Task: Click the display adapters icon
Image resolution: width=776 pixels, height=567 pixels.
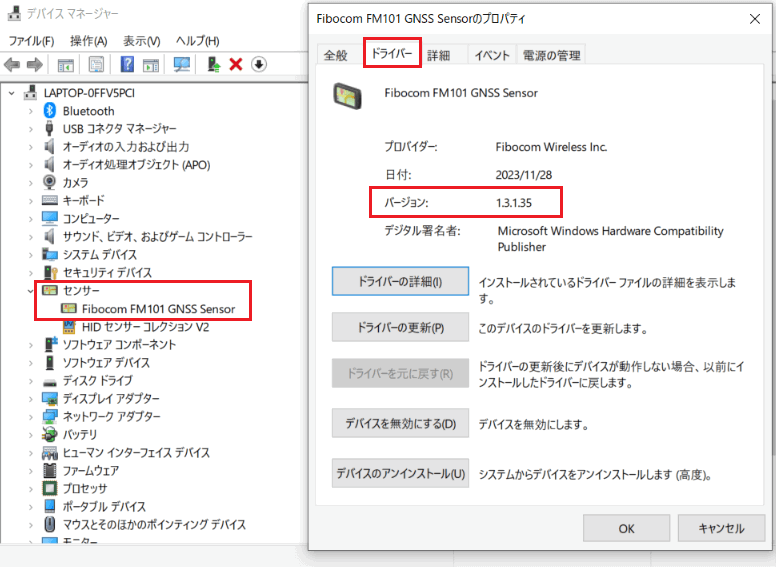Action: (49, 398)
